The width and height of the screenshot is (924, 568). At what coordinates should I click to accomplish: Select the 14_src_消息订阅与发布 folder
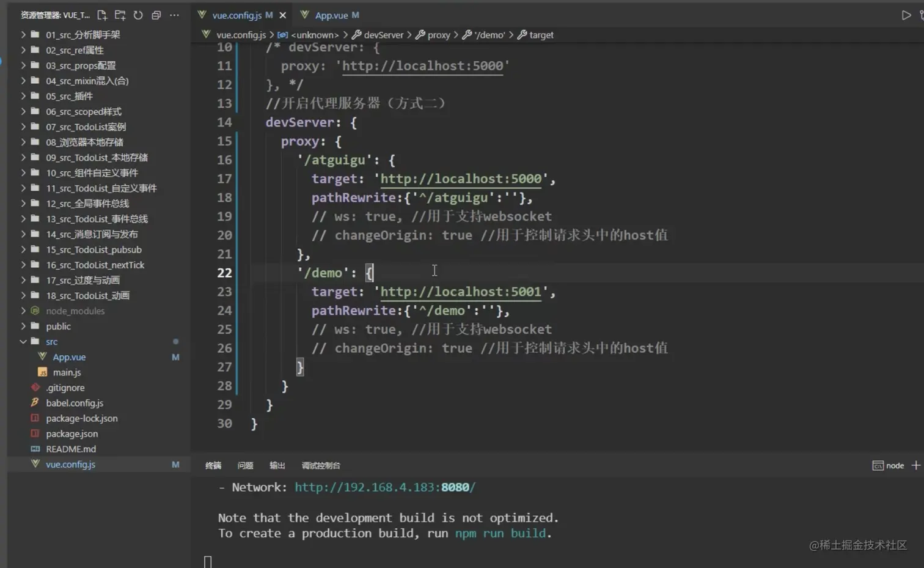pyautogui.click(x=92, y=234)
